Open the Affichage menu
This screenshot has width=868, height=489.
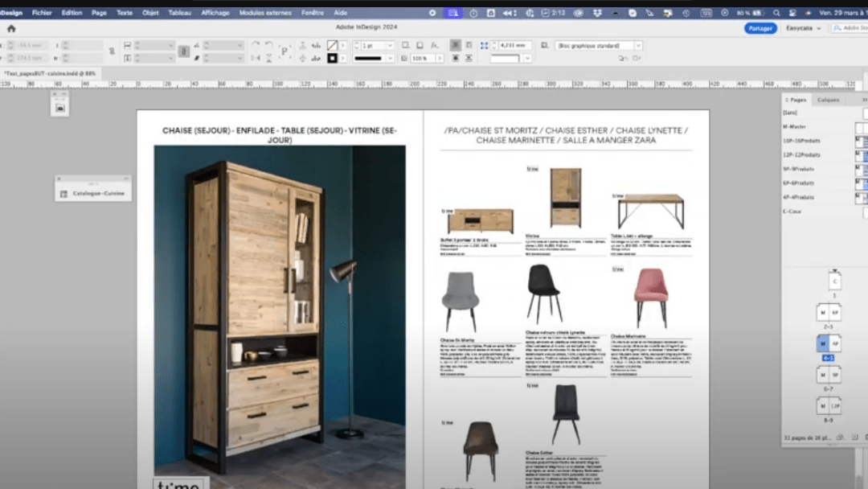coord(215,13)
